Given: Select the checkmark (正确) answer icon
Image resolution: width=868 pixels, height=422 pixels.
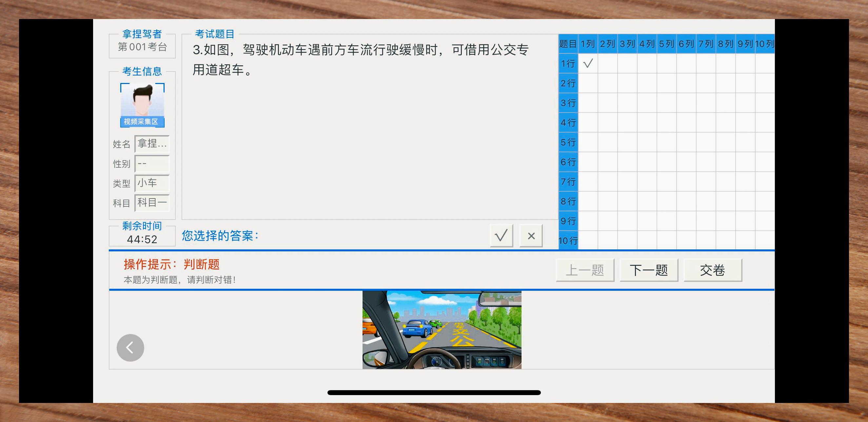Looking at the screenshot, I should coord(502,236).
